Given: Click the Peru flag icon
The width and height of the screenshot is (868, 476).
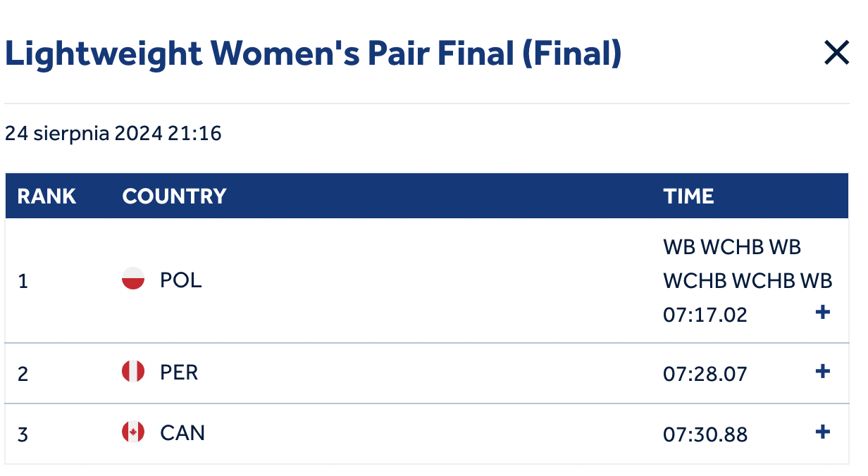Looking at the screenshot, I should 133,371.
